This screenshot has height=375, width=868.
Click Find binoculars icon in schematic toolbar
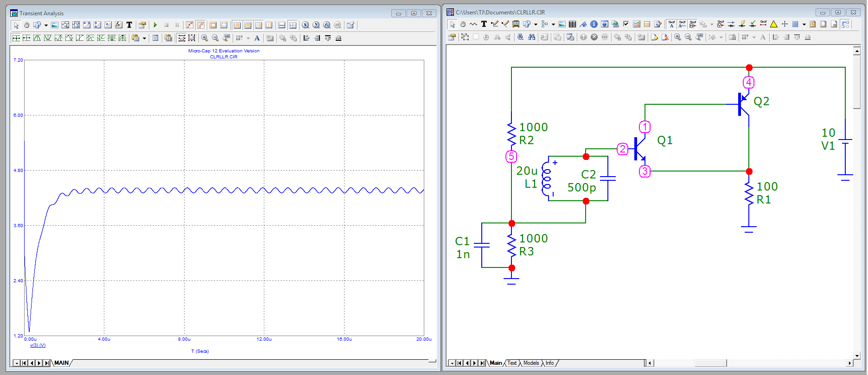(x=531, y=37)
